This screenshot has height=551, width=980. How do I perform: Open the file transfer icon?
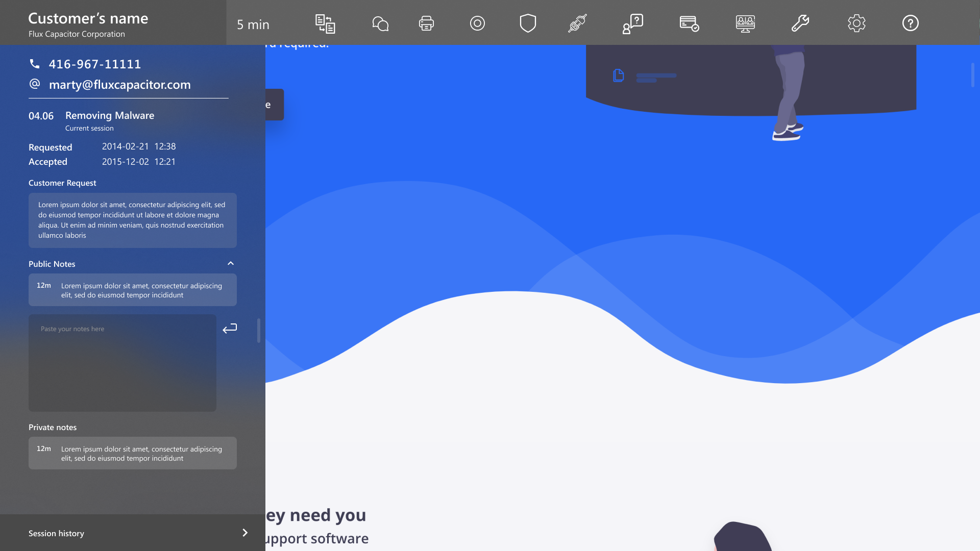(325, 23)
